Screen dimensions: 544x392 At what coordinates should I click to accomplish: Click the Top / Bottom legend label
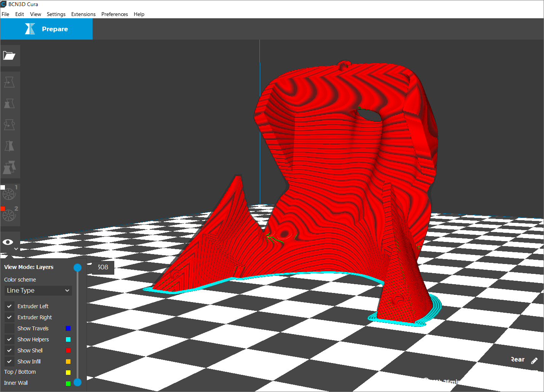click(20, 372)
